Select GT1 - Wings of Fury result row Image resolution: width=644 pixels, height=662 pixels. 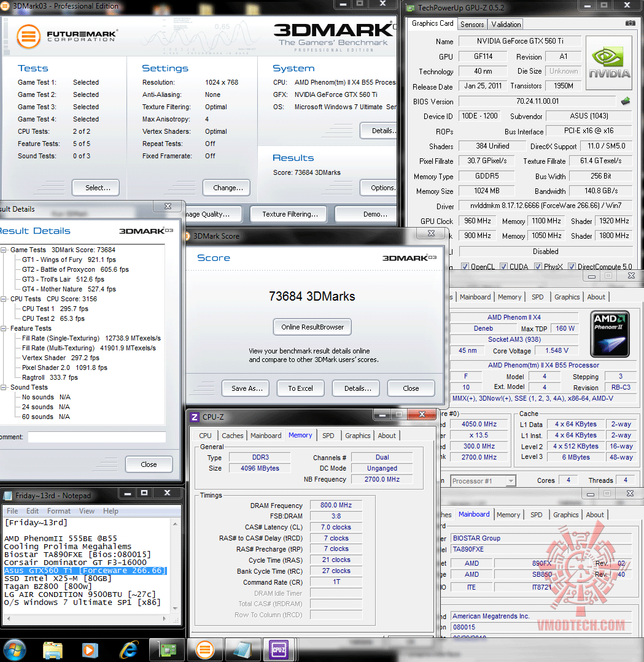69,260
